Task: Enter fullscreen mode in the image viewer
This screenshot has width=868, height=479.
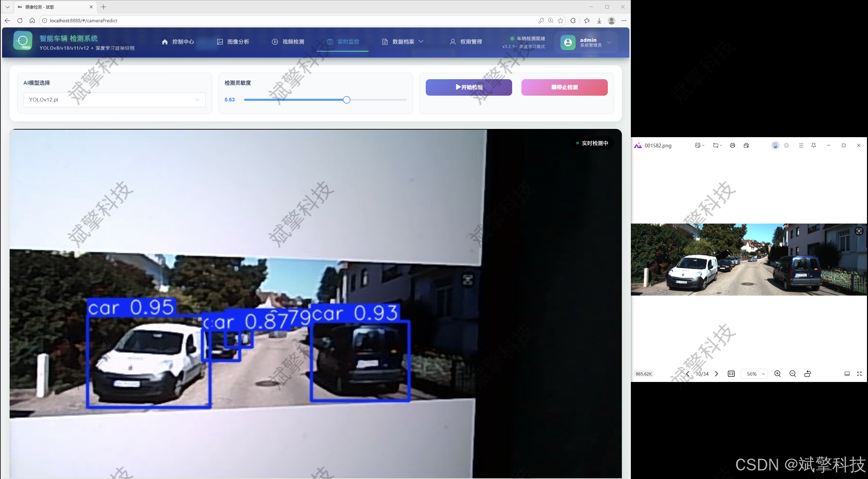Action: pos(859,374)
